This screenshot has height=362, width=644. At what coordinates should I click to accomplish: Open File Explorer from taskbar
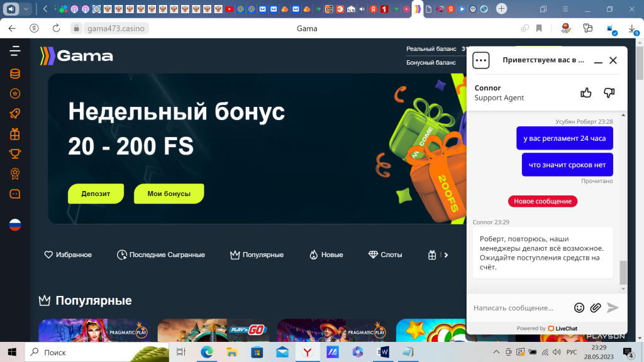[231, 352]
